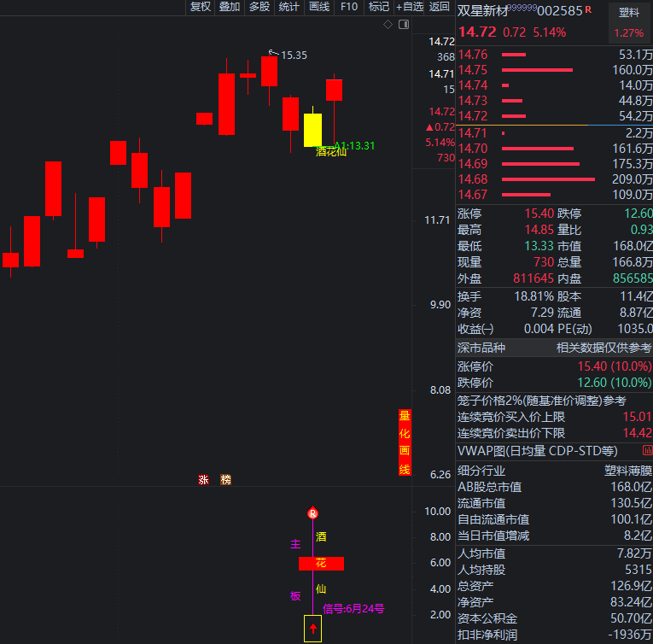Click the 榜 badge icon

pos(225,480)
